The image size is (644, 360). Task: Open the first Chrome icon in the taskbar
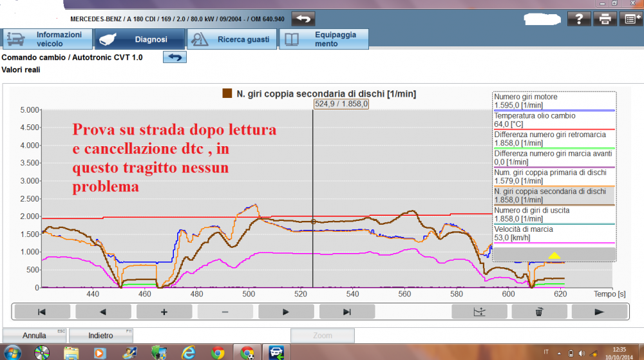(x=218, y=353)
